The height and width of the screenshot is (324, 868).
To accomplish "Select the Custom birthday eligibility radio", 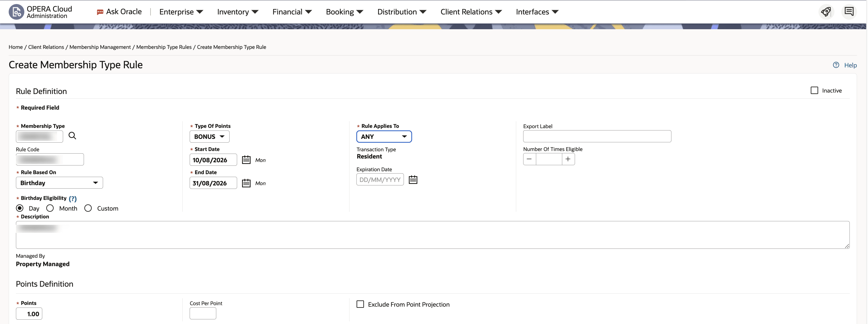I will coord(88,208).
